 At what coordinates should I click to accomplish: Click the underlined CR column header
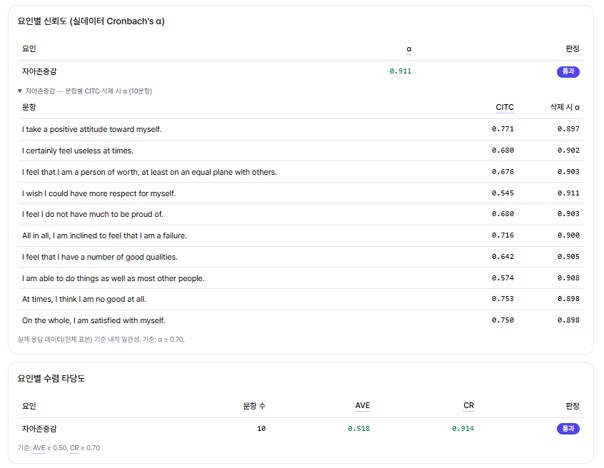468,406
